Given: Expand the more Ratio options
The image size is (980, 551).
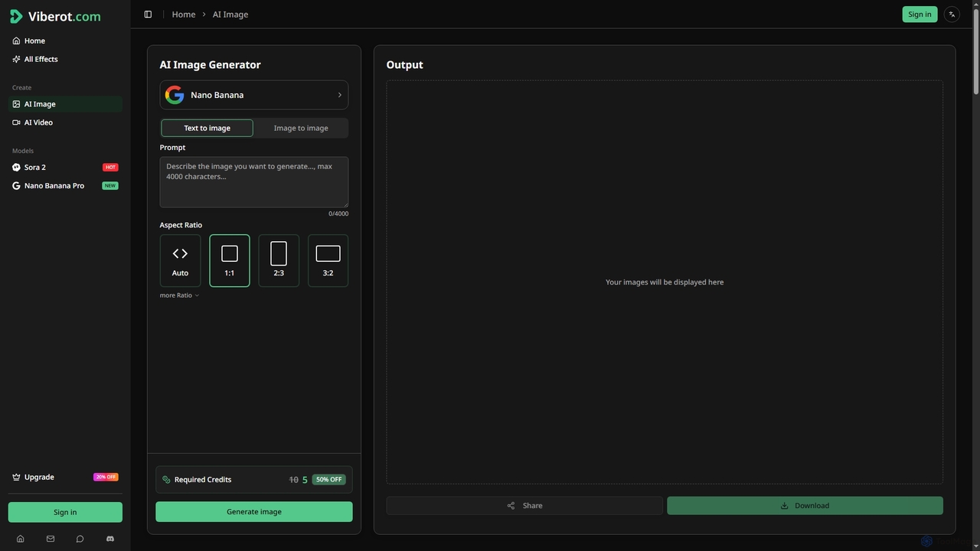Looking at the screenshot, I should 179,295.
